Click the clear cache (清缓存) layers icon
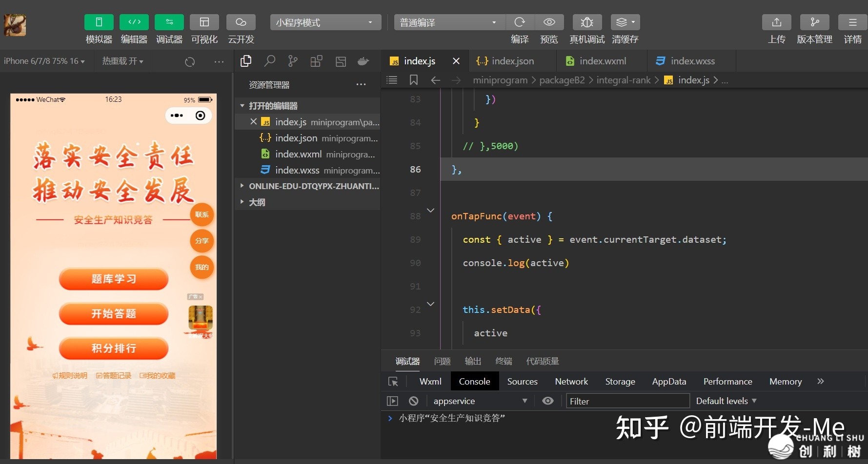Viewport: 868px width, 464px height. coord(625,22)
